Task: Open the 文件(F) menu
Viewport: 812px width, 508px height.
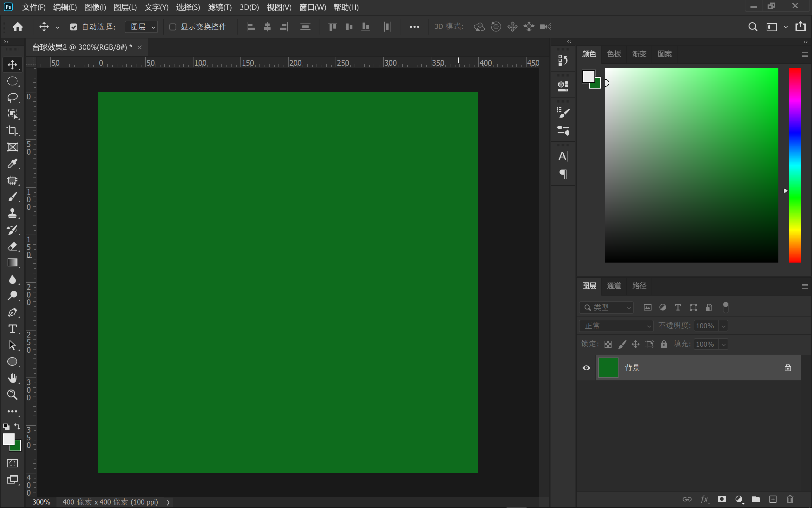Action: click(34, 7)
